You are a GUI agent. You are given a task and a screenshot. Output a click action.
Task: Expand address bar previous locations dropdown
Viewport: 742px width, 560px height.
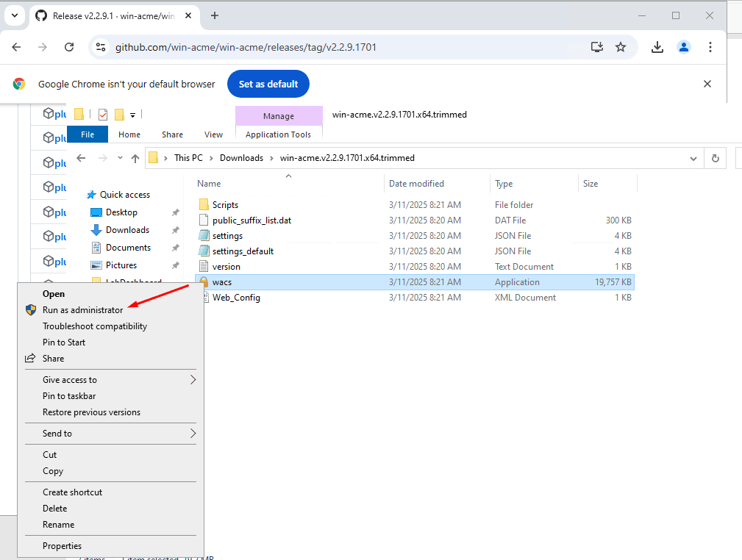click(693, 158)
